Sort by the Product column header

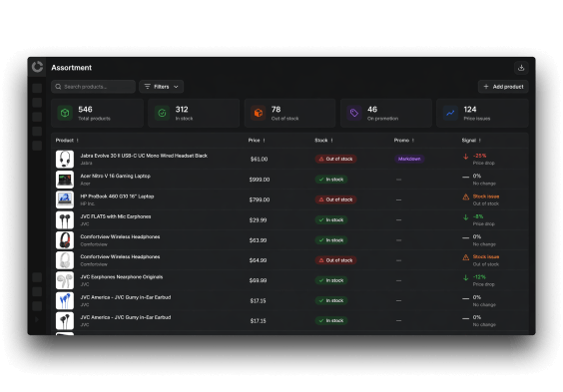pyautogui.click(x=67, y=141)
